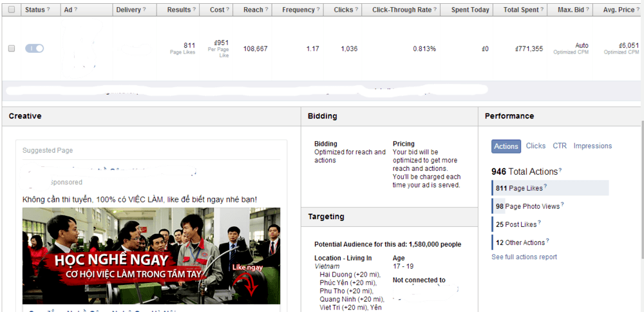Switch to the Impressions performance tab
Viewport: 644px width, 312px height.
point(592,146)
